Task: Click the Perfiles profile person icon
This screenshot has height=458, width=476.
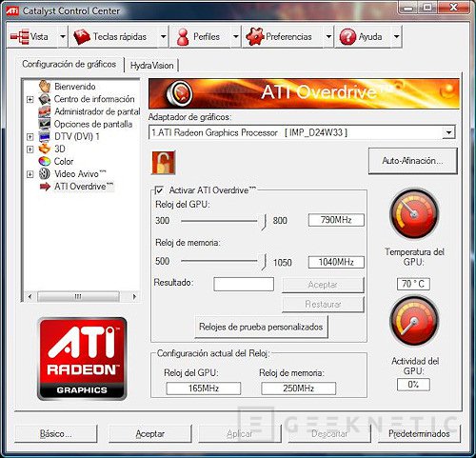Action: tap(183, 37)
